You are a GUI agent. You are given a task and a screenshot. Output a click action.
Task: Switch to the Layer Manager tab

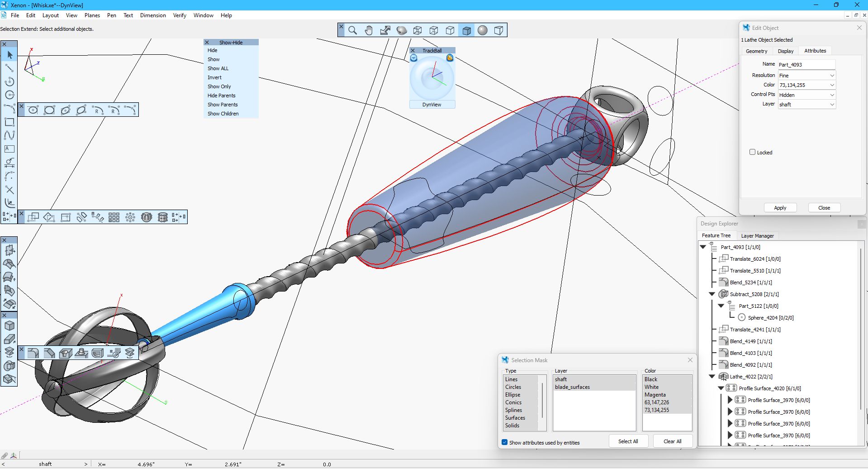pos(758,235)
